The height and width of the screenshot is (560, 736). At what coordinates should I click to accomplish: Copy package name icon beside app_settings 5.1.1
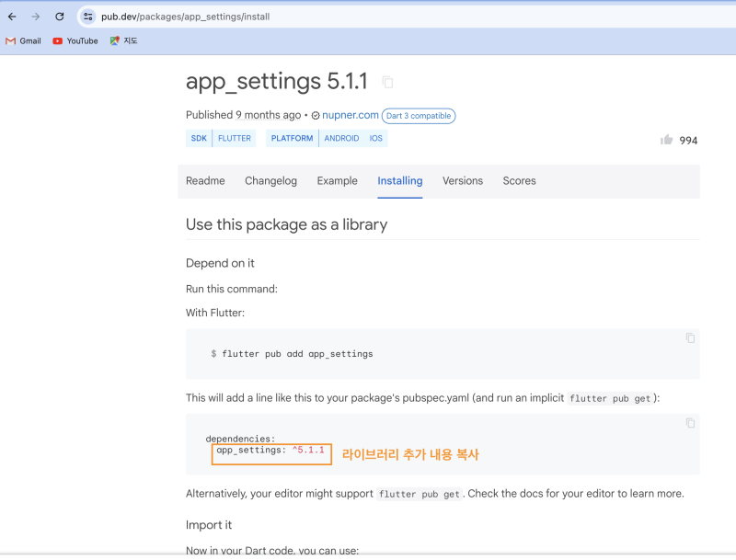(387, 82)
